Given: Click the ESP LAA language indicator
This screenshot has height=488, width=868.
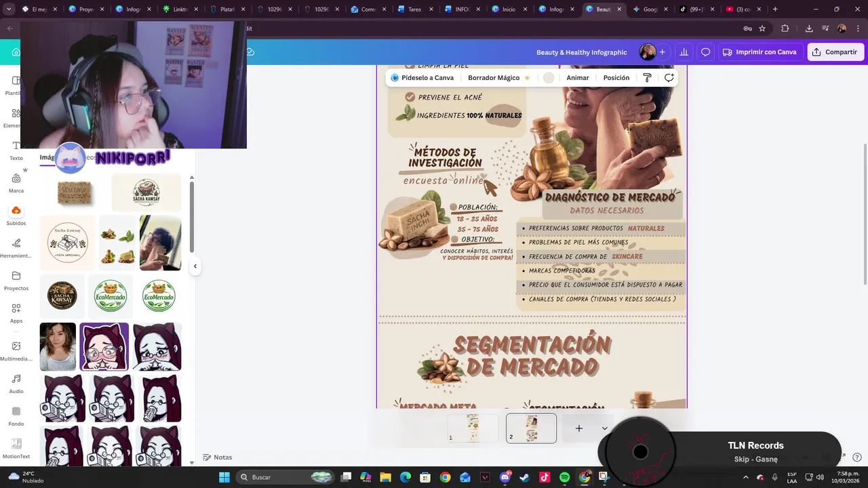Looking at the screenshot, I should (792, 477).
